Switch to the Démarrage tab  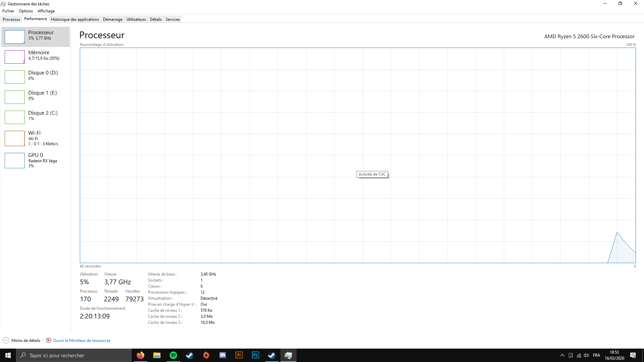click(113, 19)
